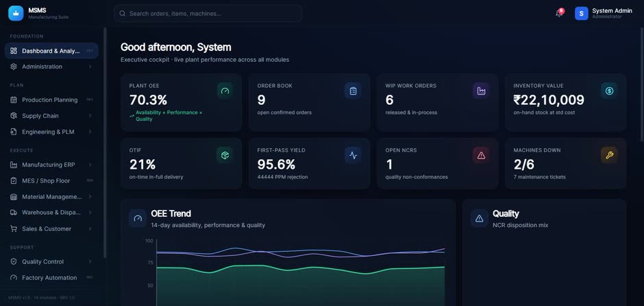
Task: Expand the Material Management chevron
Action: (x=90, y=197)
